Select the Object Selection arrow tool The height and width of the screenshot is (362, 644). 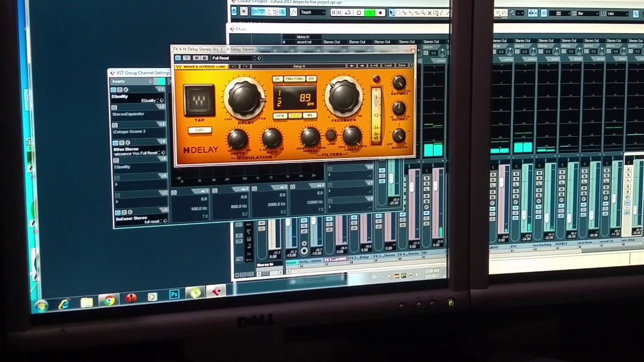(392, 13)
